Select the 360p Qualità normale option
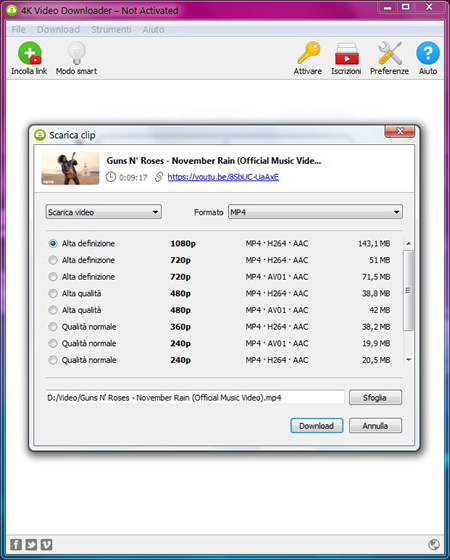The height and width of the screenshot is (560, 450). click(224, 327)
